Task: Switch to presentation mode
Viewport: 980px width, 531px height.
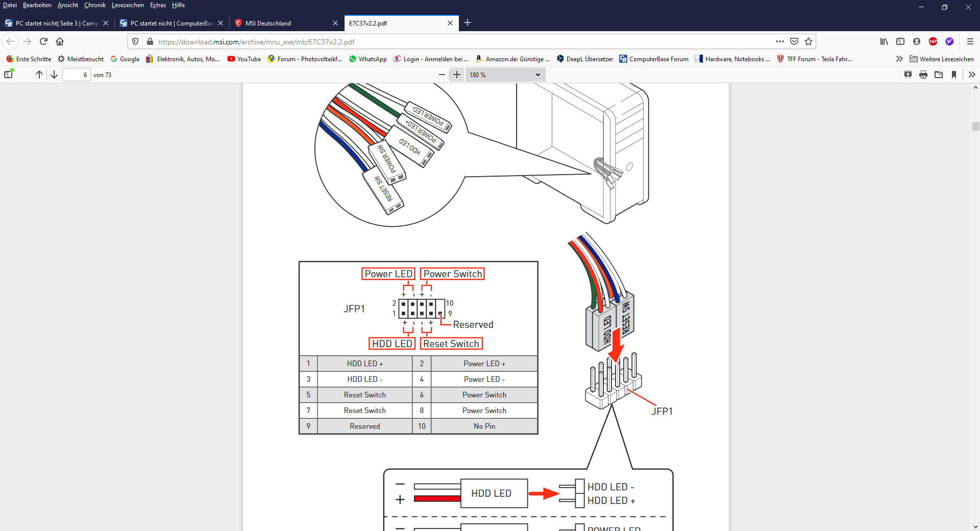Action: tap(908, 75)
